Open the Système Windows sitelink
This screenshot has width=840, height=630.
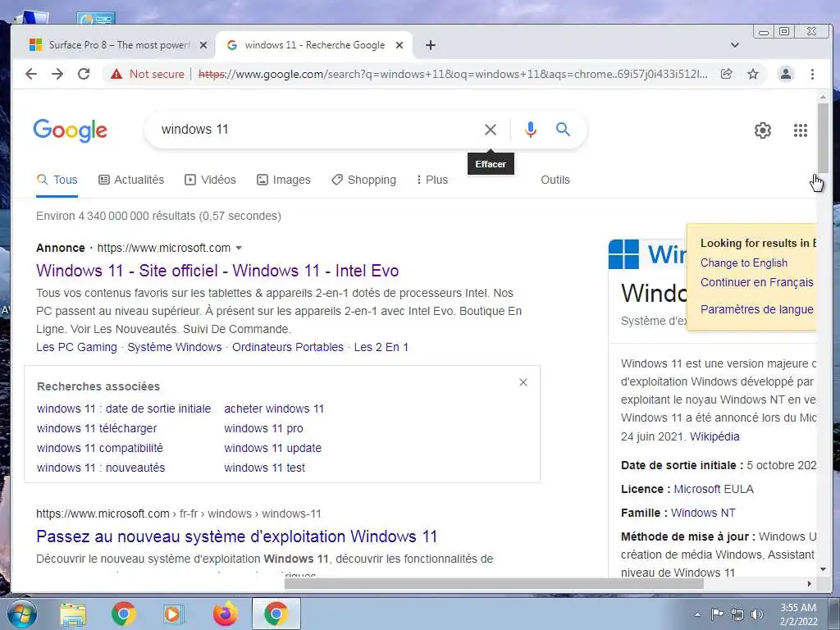point(174,347)
